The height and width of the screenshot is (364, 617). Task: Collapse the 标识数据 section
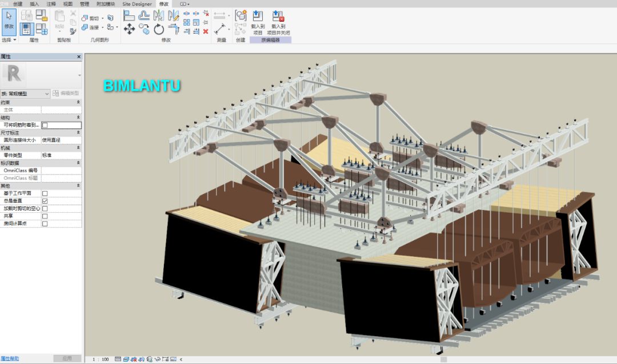tap(78, 163)
